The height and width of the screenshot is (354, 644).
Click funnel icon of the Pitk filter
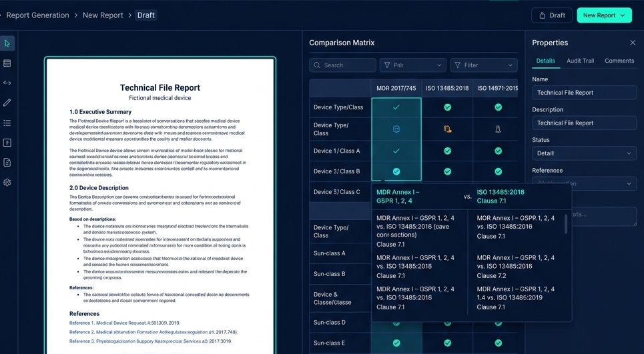[387, 65]
